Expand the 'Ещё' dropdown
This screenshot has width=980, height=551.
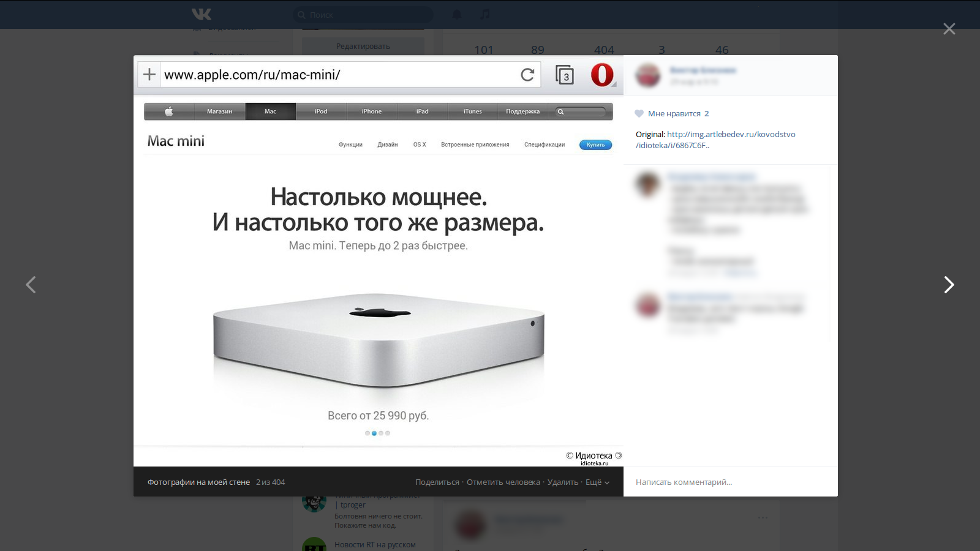click(597, 482)
